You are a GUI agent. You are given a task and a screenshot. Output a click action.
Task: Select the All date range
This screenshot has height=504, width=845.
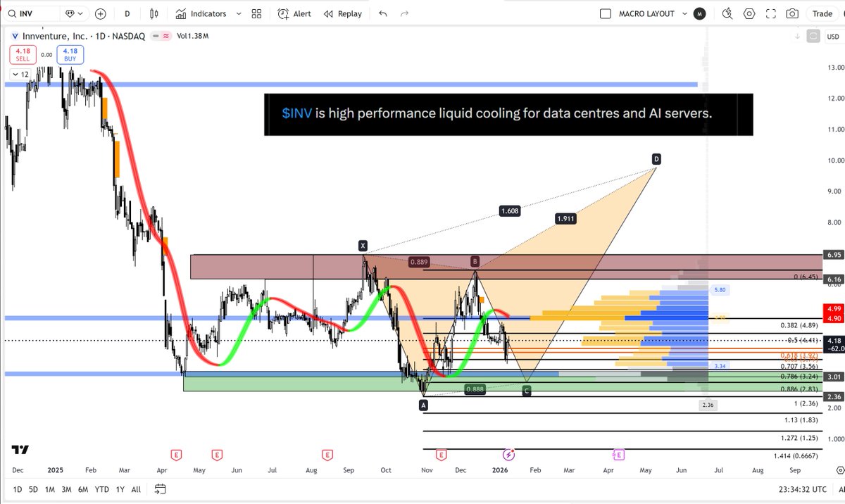[x=136, y=489]
